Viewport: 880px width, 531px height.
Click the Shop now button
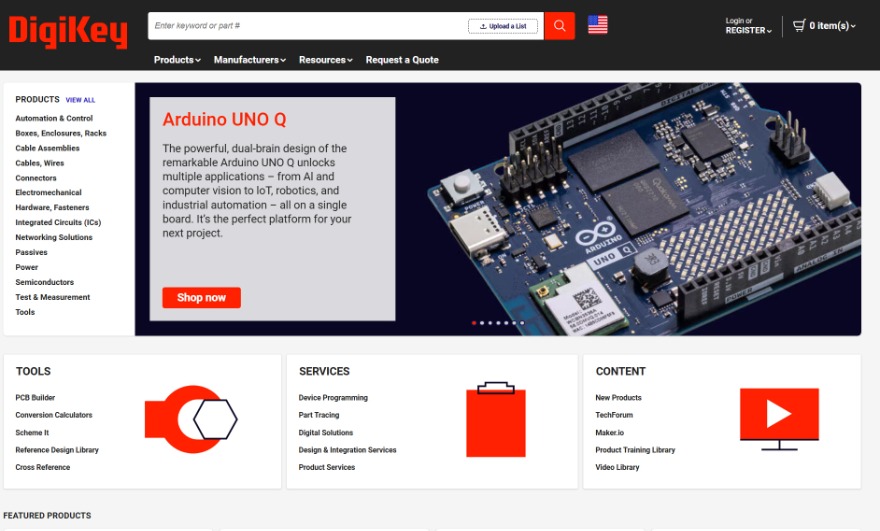pos(201,298)
